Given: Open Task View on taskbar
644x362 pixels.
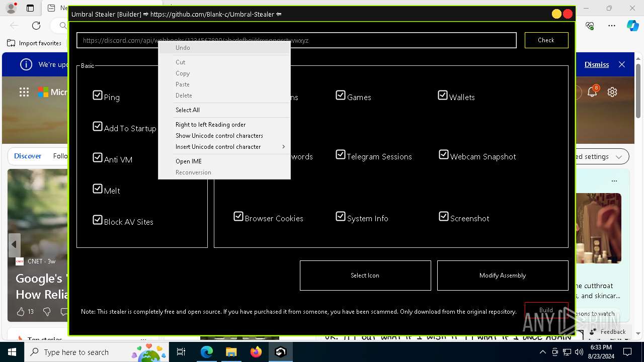Looking at the screenshot, I should [181, 352].
